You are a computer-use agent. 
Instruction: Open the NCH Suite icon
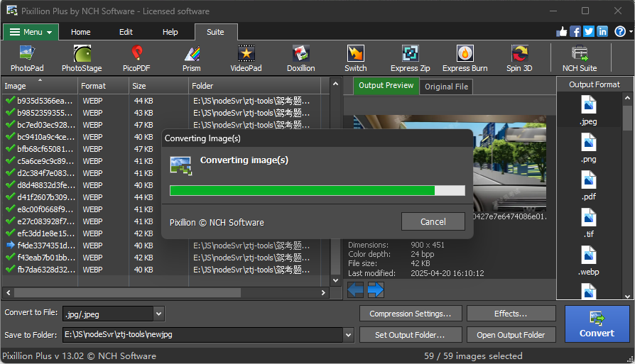pos(580,59)
